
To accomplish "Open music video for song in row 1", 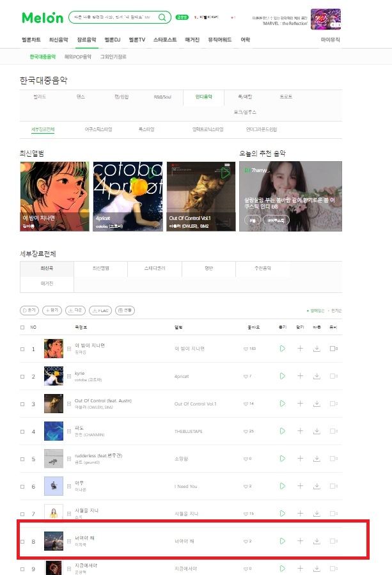I will point(333,349).
